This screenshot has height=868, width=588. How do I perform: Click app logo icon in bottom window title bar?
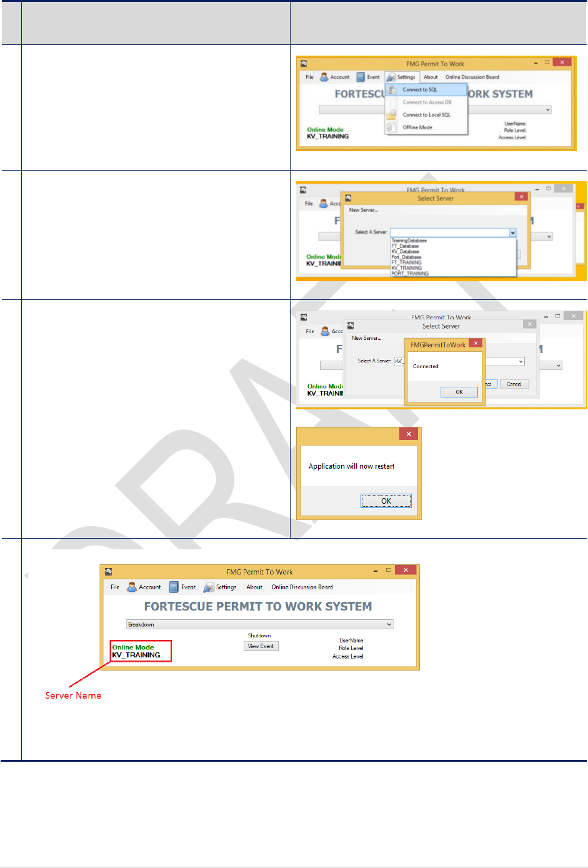pyautogui.click(x=108, y=571)
